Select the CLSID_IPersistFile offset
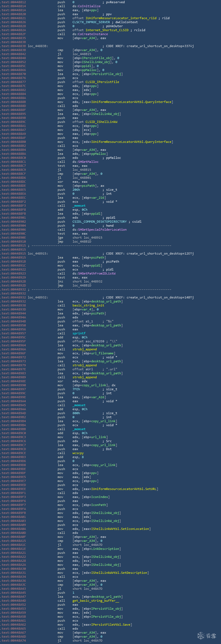The image size is (221, 644). (102, 82)
